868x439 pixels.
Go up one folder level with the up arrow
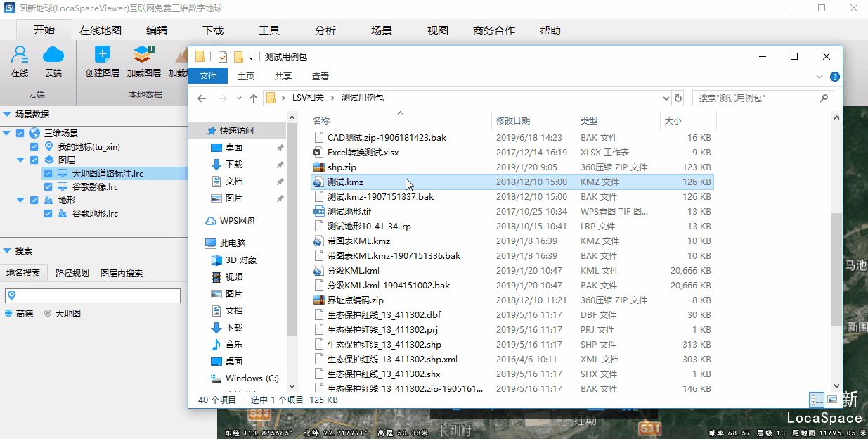tap(254, 98)
